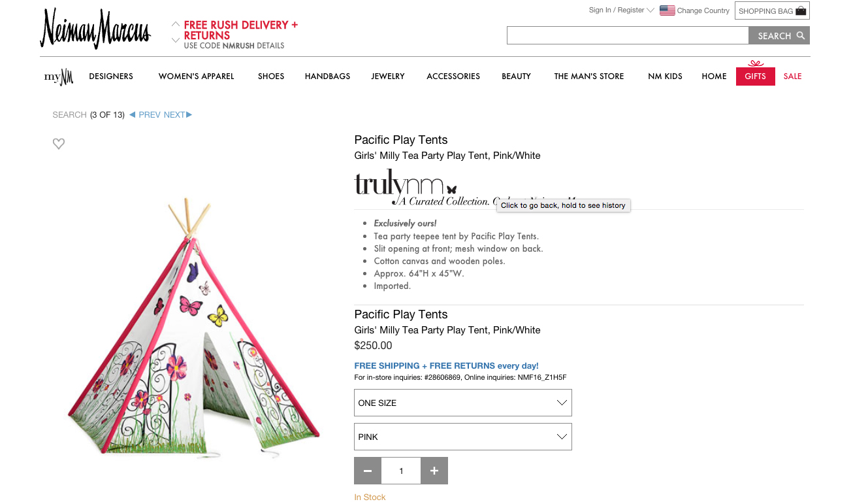Image resolution: width=868 pixels, height=504 pixels.
Task: Click the play tent product image
Action: [194, 327]
